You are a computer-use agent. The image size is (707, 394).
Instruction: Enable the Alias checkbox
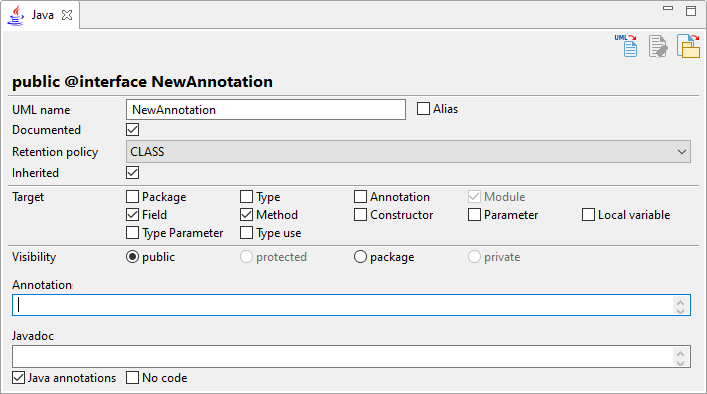coord(423,109)
